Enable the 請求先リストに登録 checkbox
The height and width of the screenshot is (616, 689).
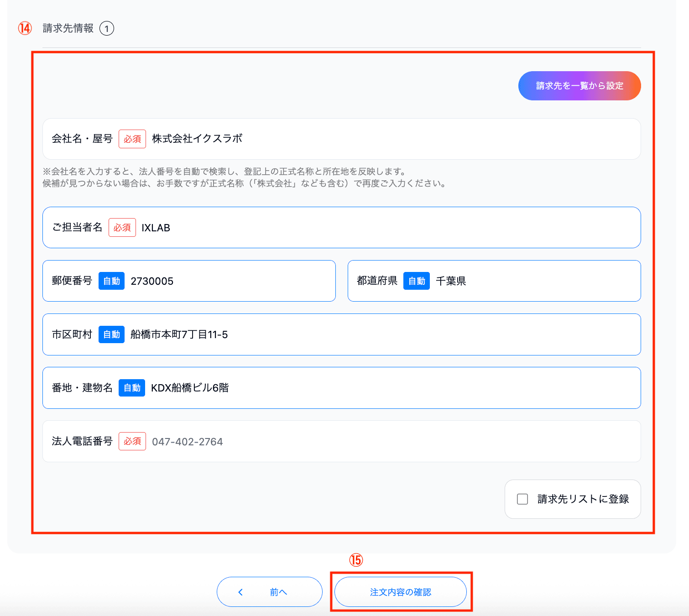pyautogui.click(x=522, y=499)
